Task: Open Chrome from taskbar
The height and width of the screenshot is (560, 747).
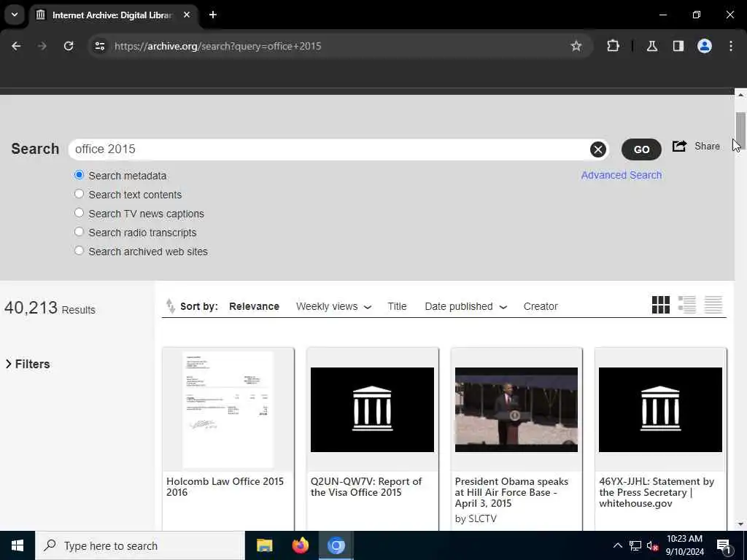Action: pos(336,545)
